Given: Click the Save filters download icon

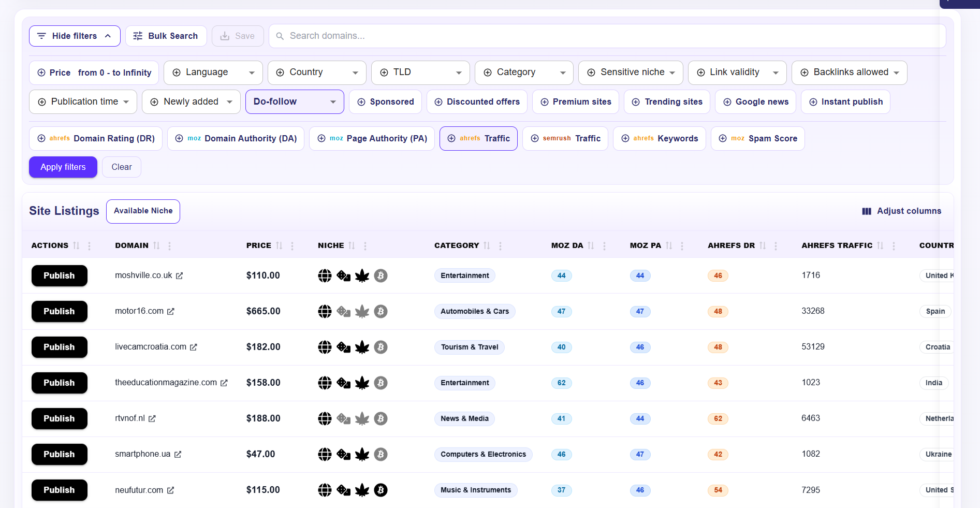Looking at the screenshot, I should 224,36.
